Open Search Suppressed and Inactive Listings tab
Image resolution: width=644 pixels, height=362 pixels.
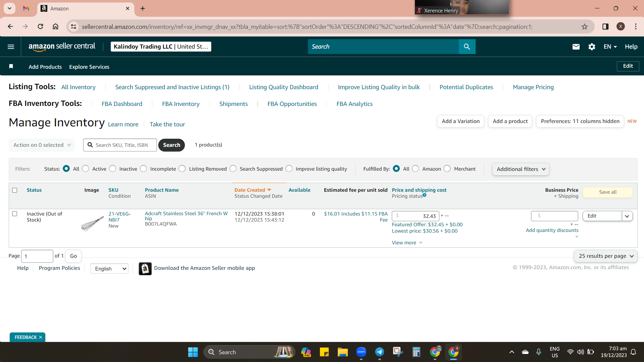[172, 87]
